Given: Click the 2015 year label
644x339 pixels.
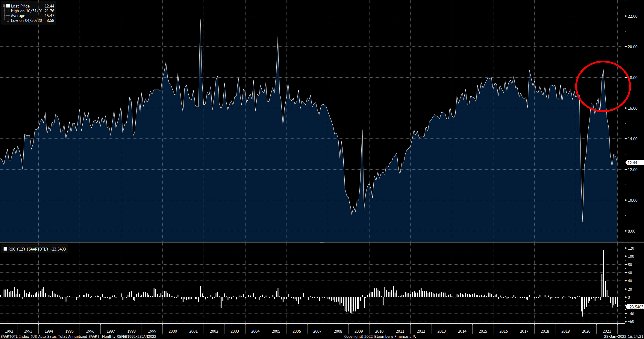Looking at the screenshot, I should [x=483, y=331].
